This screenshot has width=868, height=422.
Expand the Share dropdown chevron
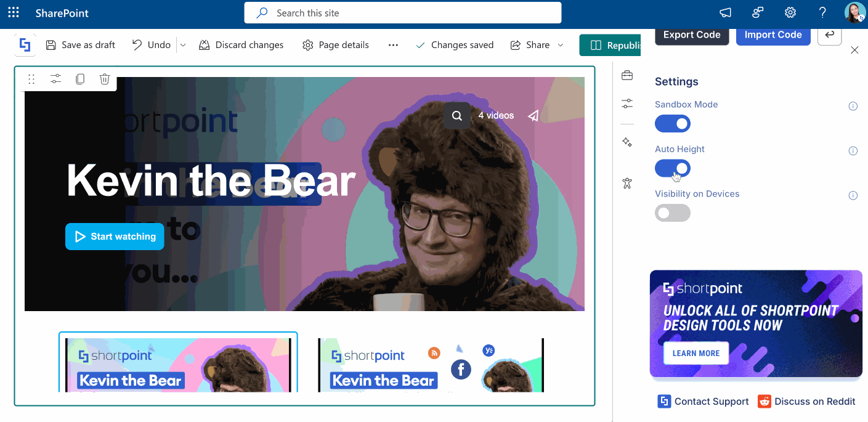(x=561, y=45)
